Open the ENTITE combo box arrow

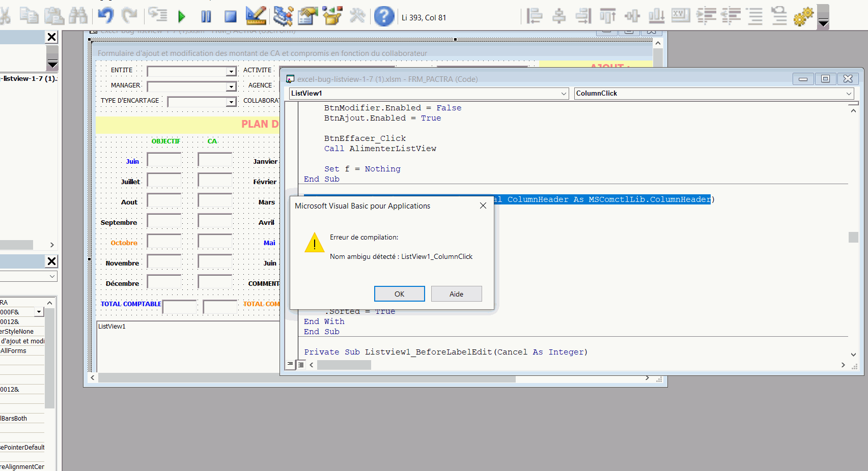click(x=232, y=72)
